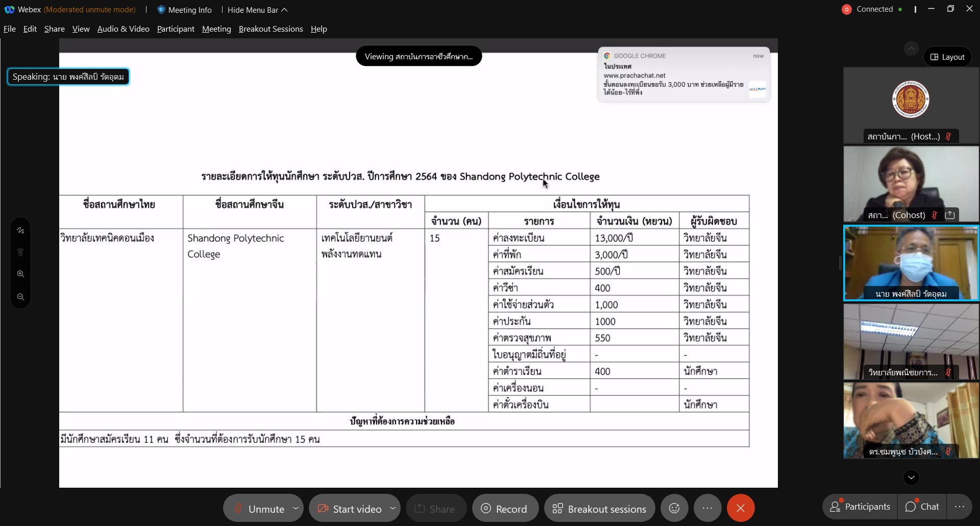Start video camera
Screen dimensions: 980x526
point(349,508)
